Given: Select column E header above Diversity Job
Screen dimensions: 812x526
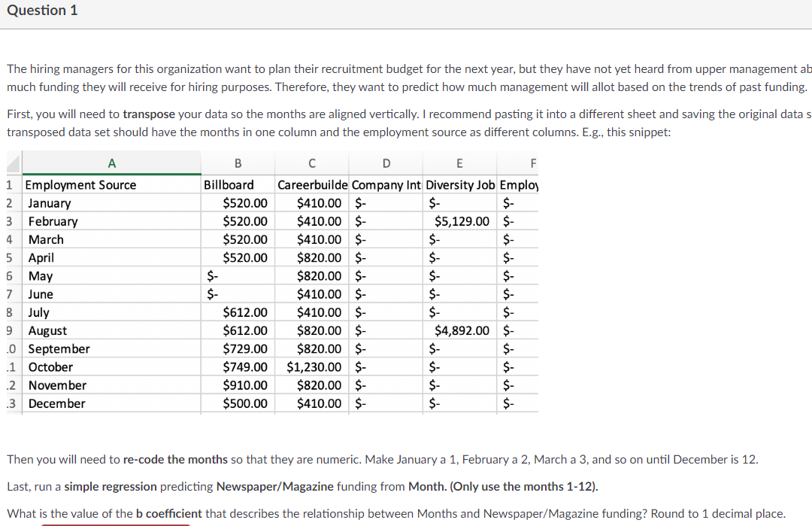Looking at the screenshot, I should point(459,163).
